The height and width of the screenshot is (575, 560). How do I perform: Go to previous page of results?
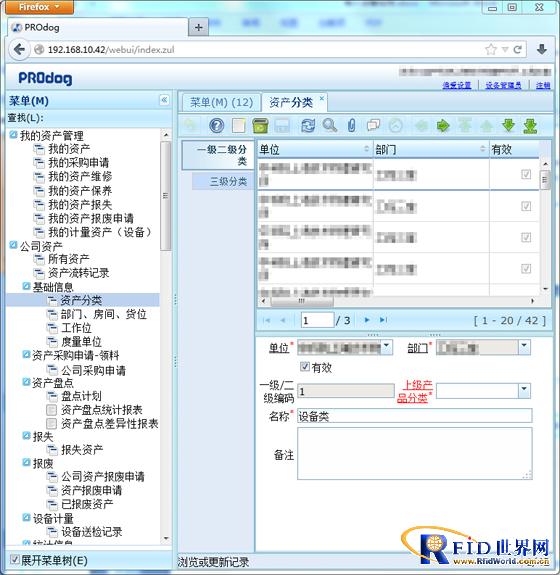point(282,320)
